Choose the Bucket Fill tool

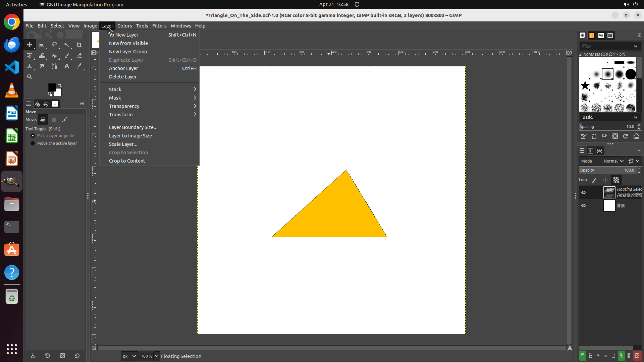(54, 56)
